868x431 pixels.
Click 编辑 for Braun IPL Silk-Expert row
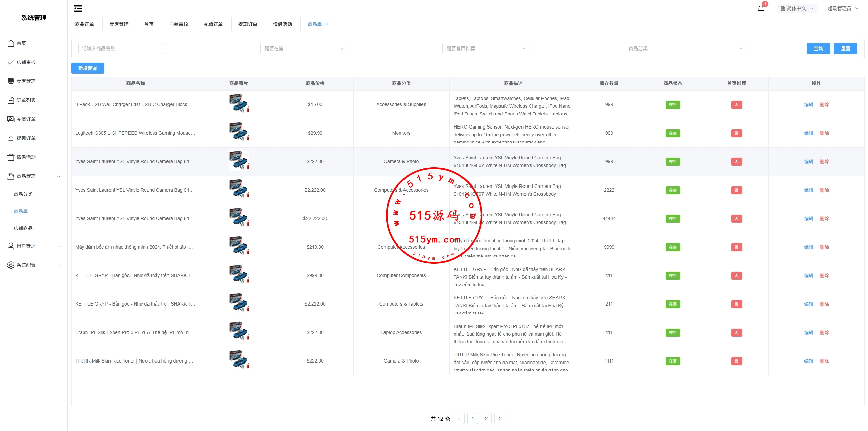(x=808, y=333)
